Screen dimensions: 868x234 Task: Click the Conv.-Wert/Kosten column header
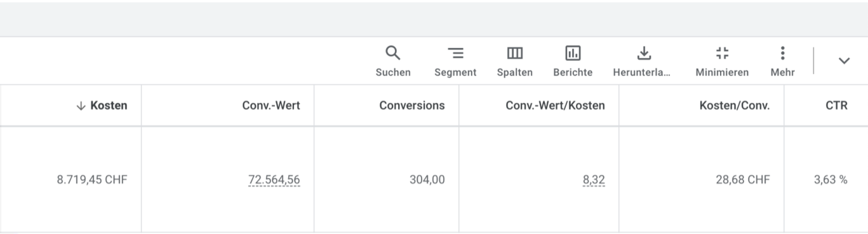pyautogui.click(x=555, y=106)
